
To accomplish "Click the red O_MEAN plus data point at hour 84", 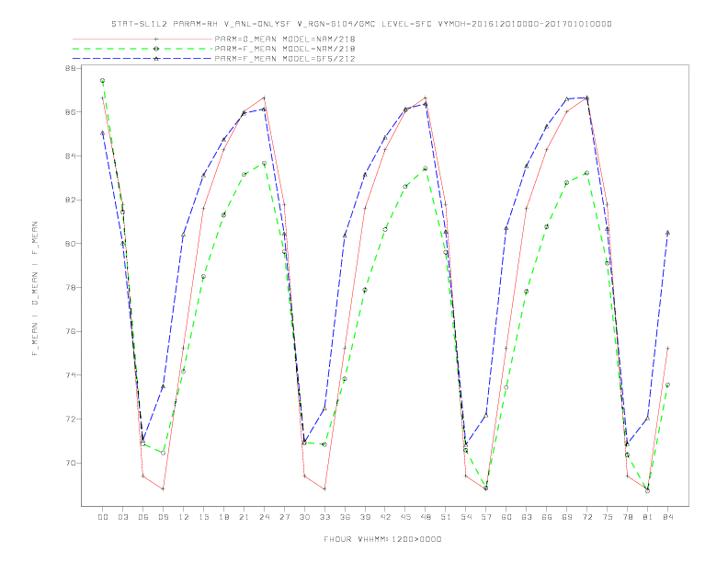I will coord(667,348).
